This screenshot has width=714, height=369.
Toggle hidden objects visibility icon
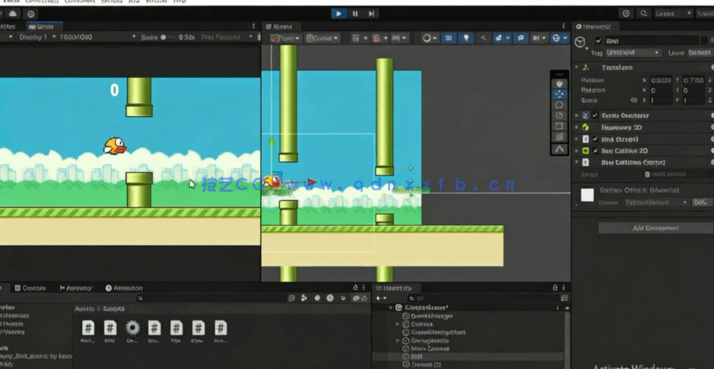[520, 38]
